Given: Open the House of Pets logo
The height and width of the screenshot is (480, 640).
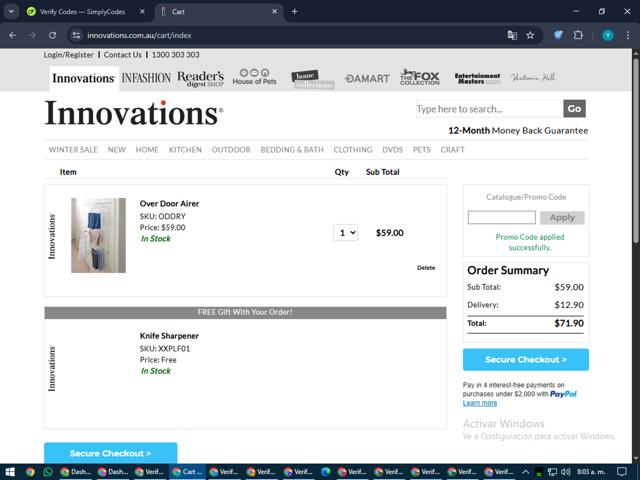Looking at the screenshot, I should [x=254, y=77].
